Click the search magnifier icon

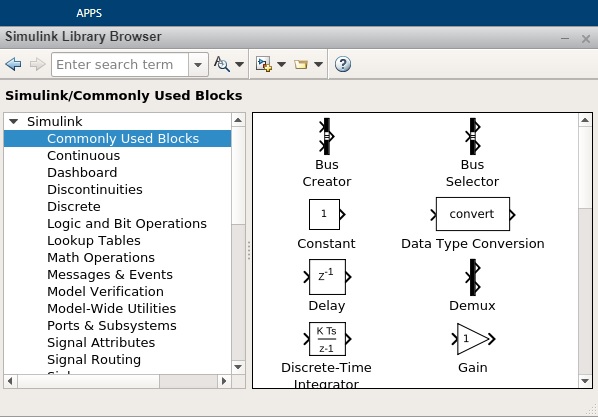point(222,64)
